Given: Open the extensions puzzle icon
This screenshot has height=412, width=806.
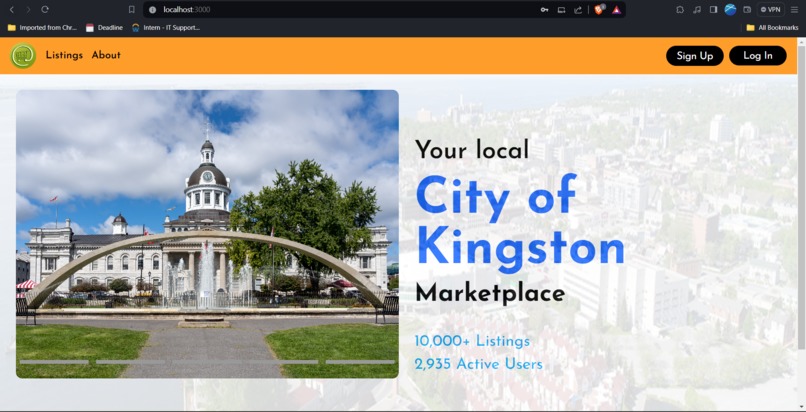Looking at the screenshot, I should pyautogui.click(x=680, y=9).
